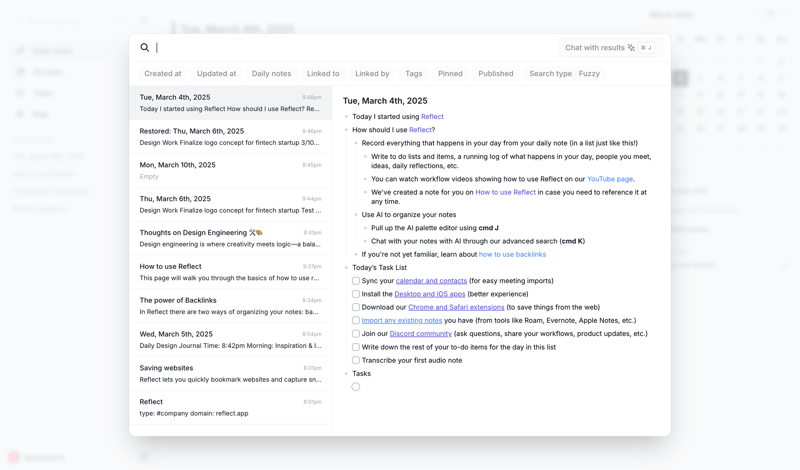The width and height of the screenshot is (800, 470).
Task: Open the Updated at filter
Action: point(216,73)
